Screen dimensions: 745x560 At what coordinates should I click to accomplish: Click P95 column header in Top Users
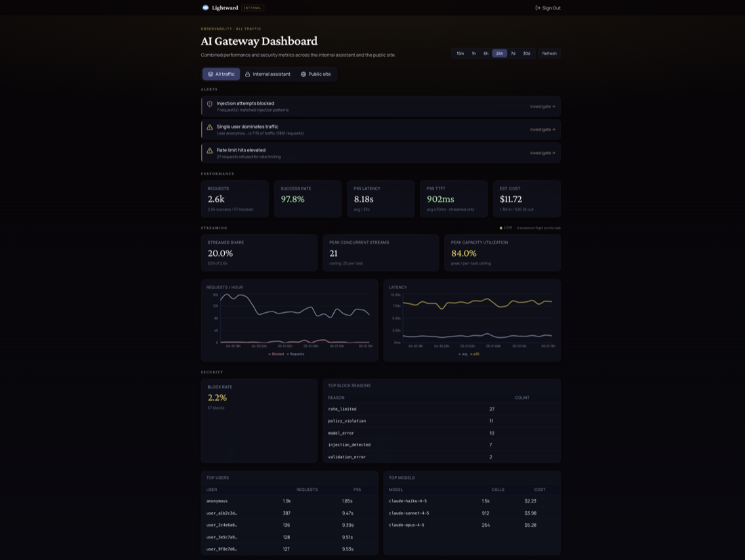(358, 490)
